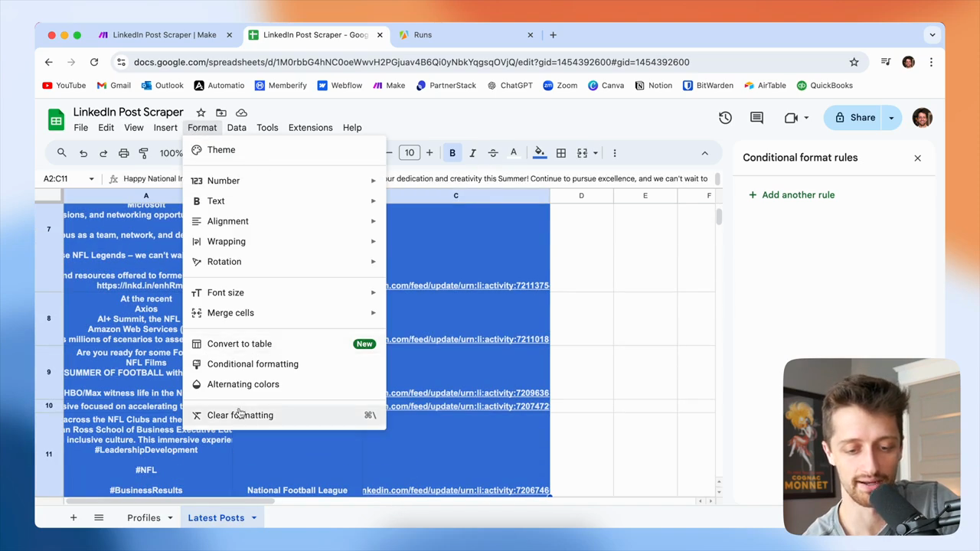Expand the Text submenu

point(285,201)
